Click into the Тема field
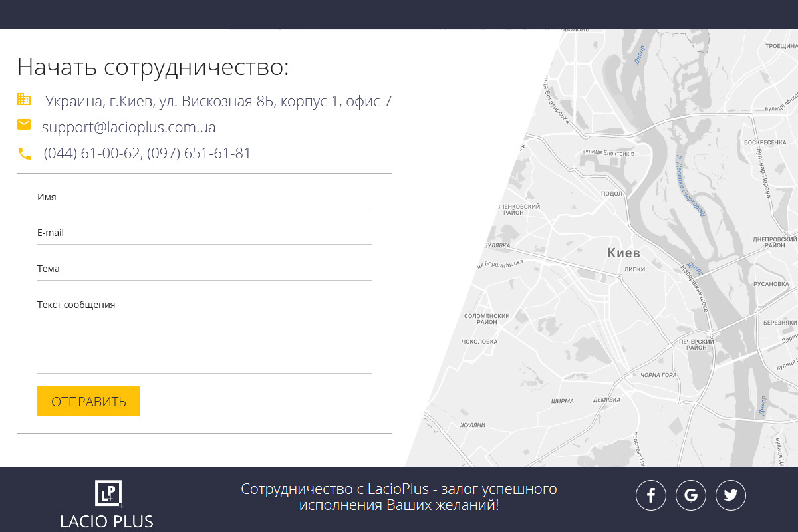The image size is (798, 532). (x=204, y=269)
